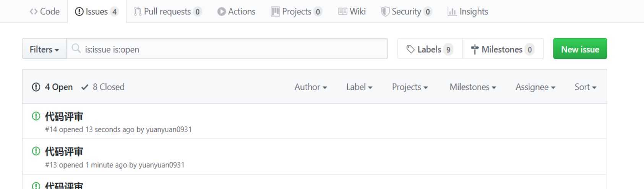644x189 pixels.
Task: Click the Security shield icon
Action: (385, 11)
